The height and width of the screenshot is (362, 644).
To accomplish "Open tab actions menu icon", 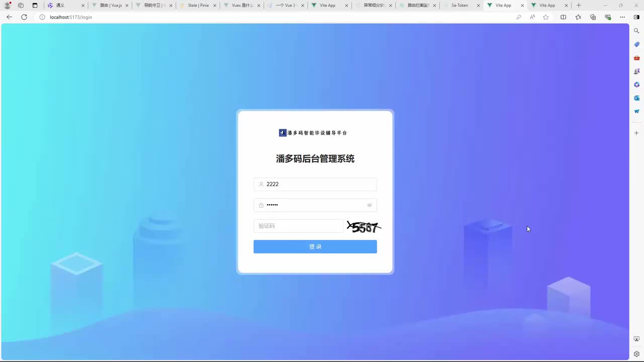I will [35, 6].
